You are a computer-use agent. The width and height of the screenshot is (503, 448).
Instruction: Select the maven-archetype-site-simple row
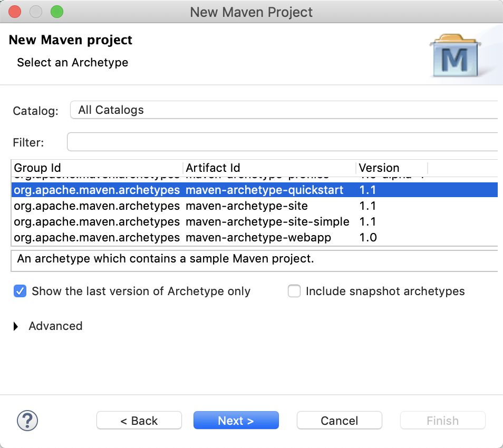coord(254,221)
